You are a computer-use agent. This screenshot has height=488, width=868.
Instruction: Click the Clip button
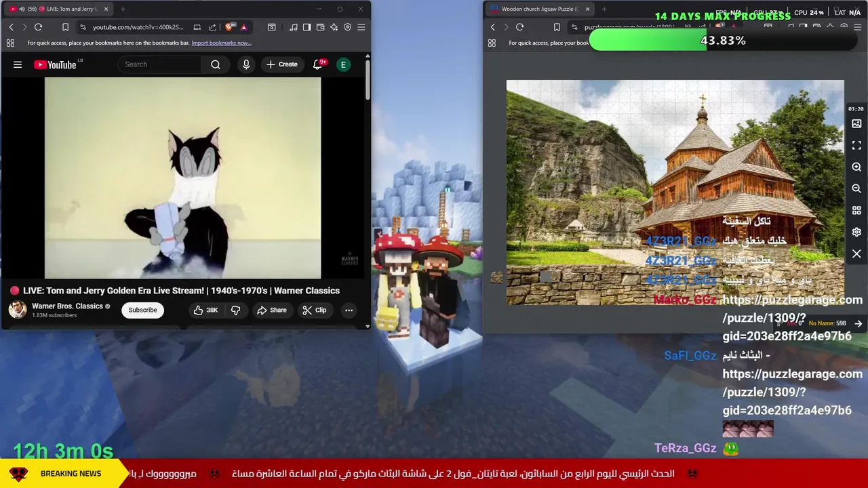coord(315,310)
